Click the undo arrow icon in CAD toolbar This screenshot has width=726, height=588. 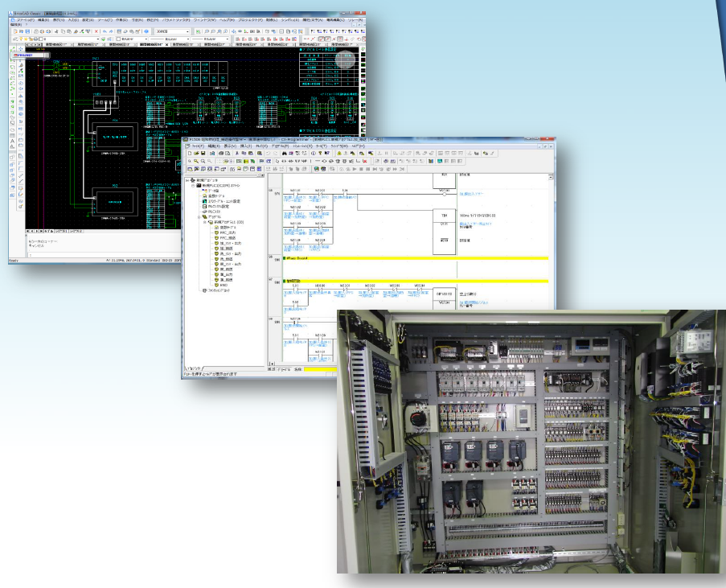coord(105,31)
